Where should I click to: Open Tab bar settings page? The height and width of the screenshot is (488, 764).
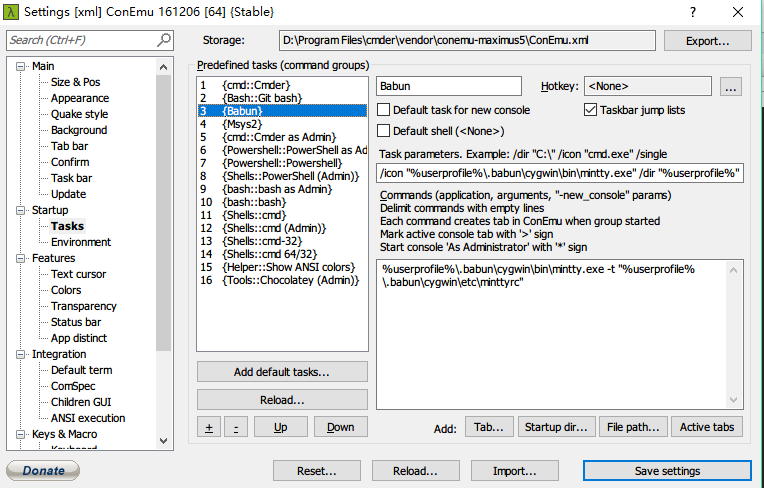(x=70, y=146)
